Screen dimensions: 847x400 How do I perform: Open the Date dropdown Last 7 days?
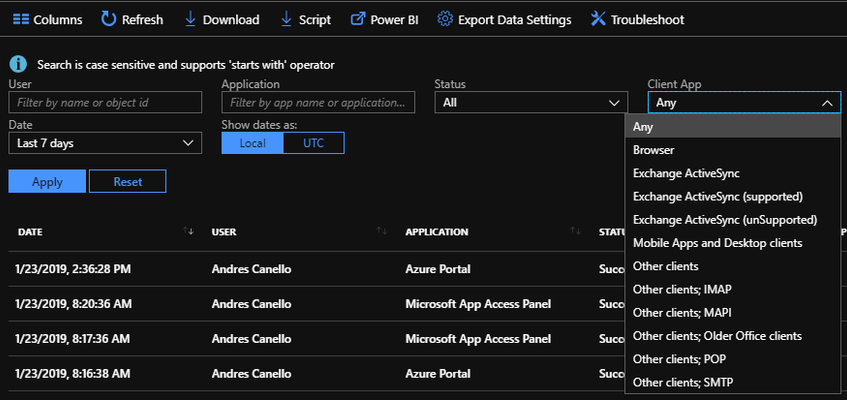click(105, 143)
